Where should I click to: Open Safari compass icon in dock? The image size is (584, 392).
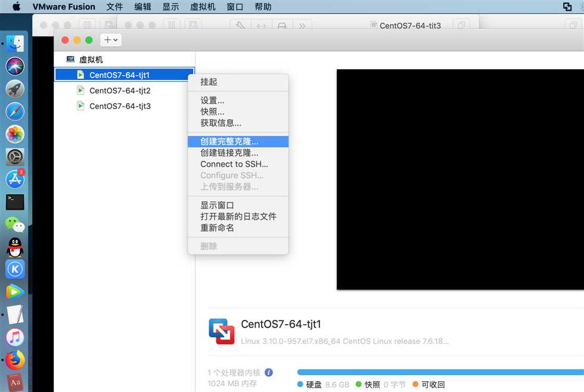coord(15,111)
